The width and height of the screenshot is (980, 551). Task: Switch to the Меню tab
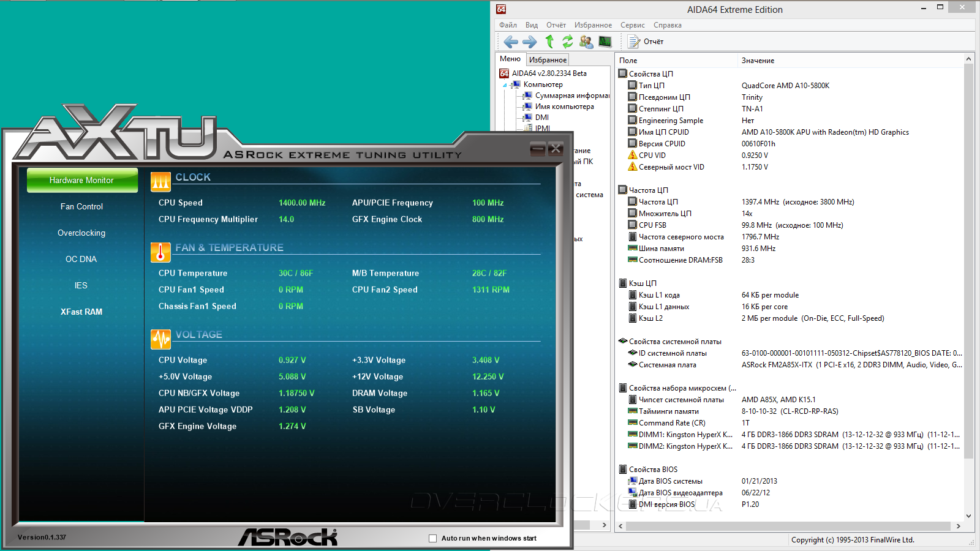510,59
